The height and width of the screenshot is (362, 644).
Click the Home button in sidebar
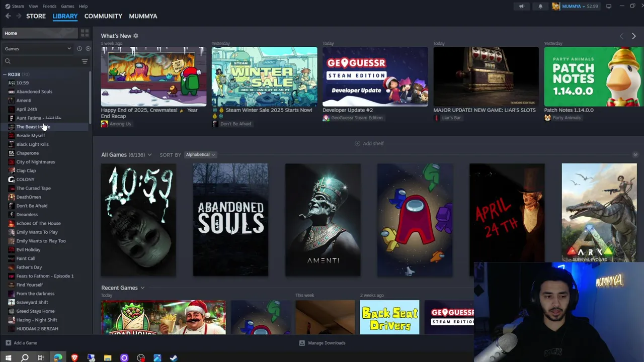[39, 33]
